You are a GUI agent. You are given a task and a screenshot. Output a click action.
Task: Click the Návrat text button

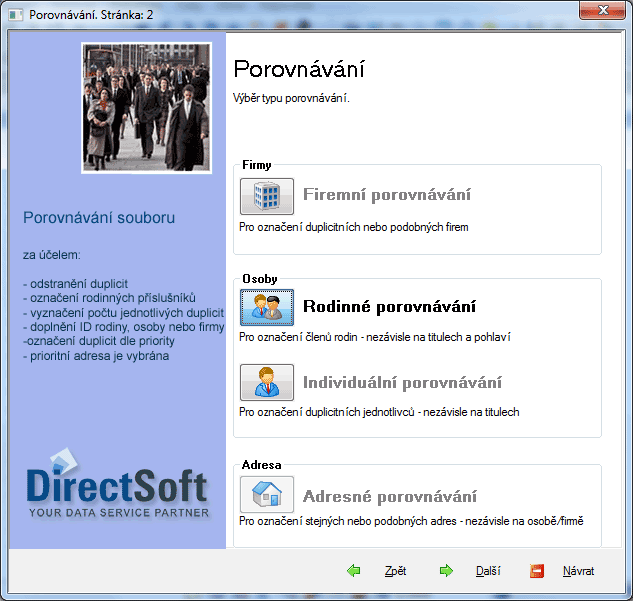click(579, 571)
